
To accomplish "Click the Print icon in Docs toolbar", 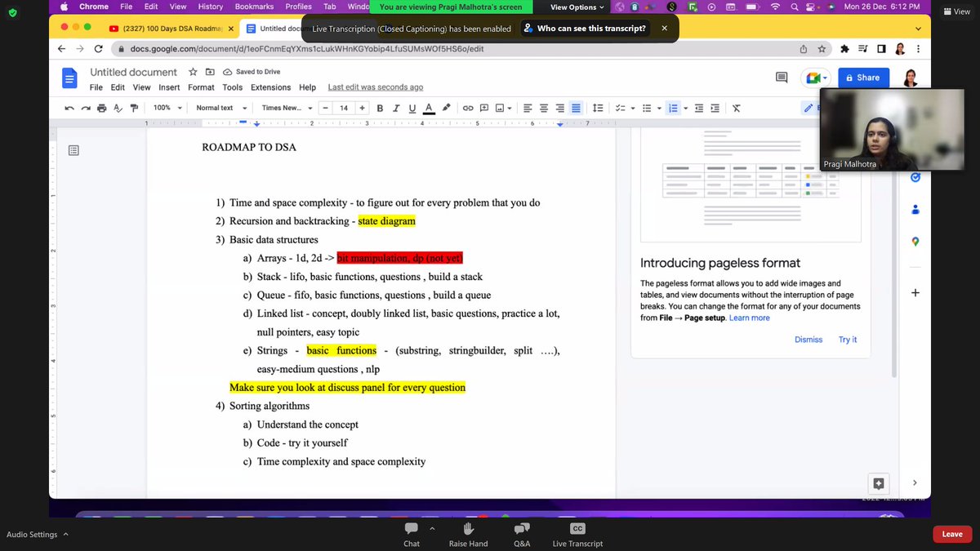I will (102, 108).
